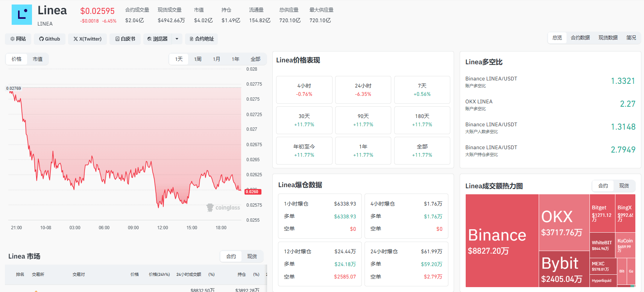This screenshot has width=644, height=292.
Task: Select the 1天 time range
Action: (179, 59)
